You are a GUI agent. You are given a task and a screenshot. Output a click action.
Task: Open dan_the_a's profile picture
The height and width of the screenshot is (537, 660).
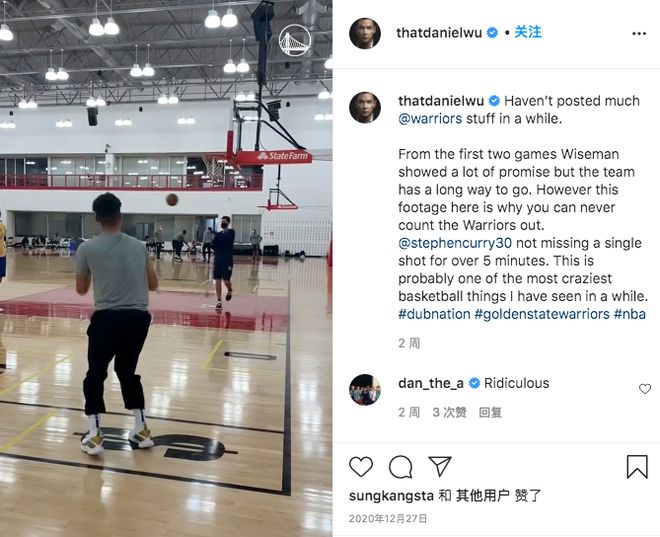pos(365,390)
